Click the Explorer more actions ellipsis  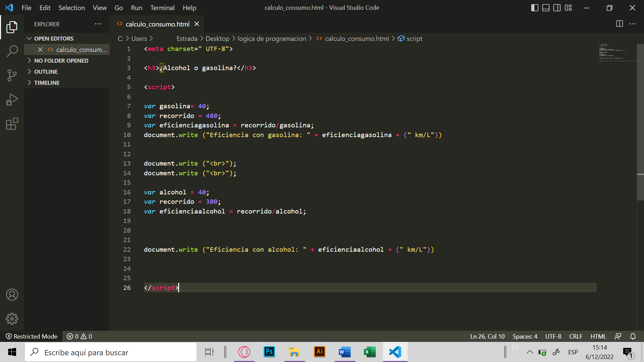(98, 24)
